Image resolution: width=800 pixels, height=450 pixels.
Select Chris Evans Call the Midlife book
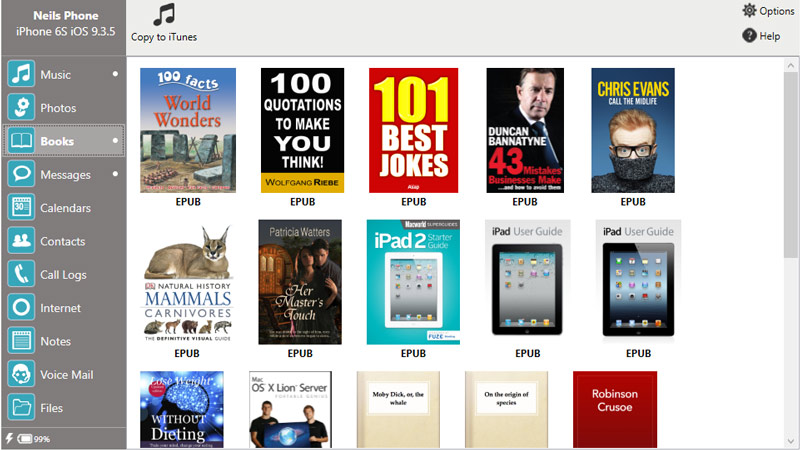point(633,130)
